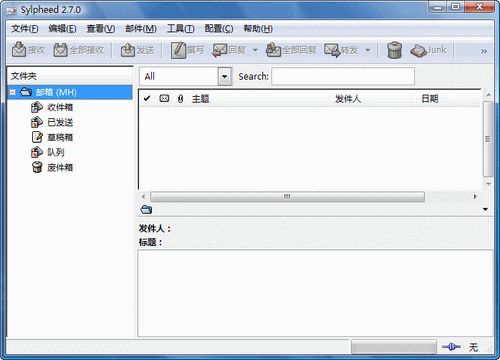Click the 无 account label in status bar
This screenshot has height=360, width=500.
(473, 347)
